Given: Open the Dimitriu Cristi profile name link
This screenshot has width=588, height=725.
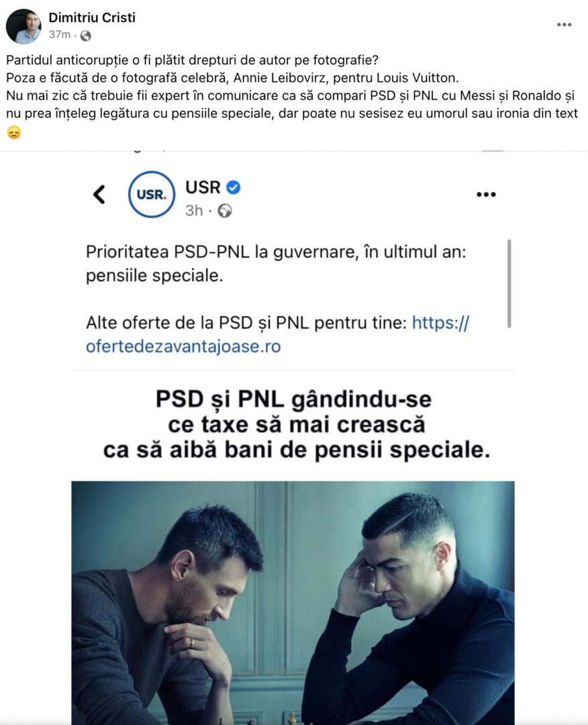Looking at the screenshot, I should (x=92, y=17).
